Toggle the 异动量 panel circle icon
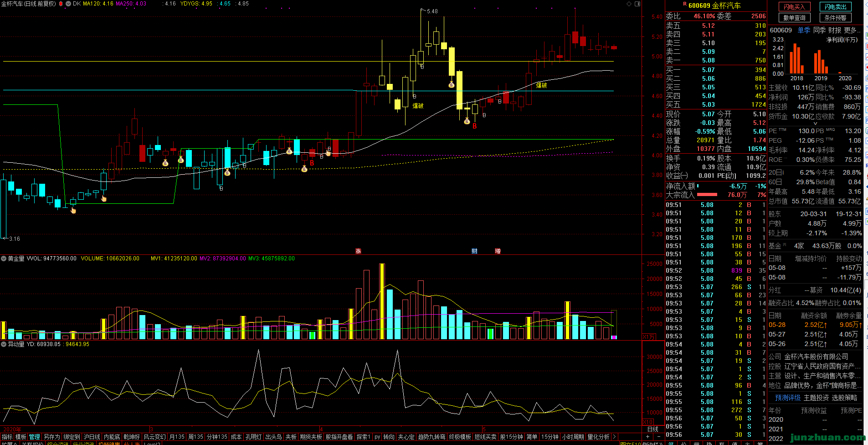This screenshot has width=868, height=445. tap(4, 344)
